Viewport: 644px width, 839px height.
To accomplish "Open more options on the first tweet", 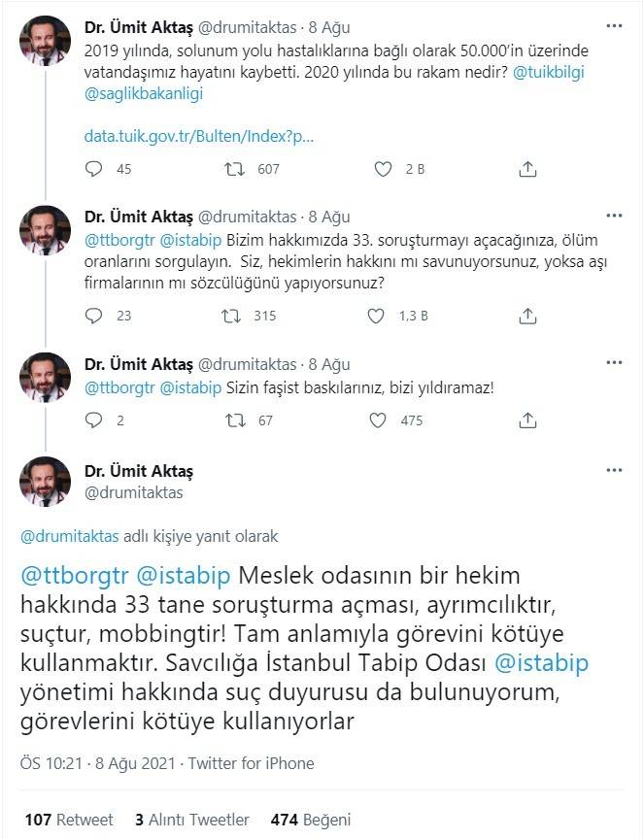I will tap(613, 25).
